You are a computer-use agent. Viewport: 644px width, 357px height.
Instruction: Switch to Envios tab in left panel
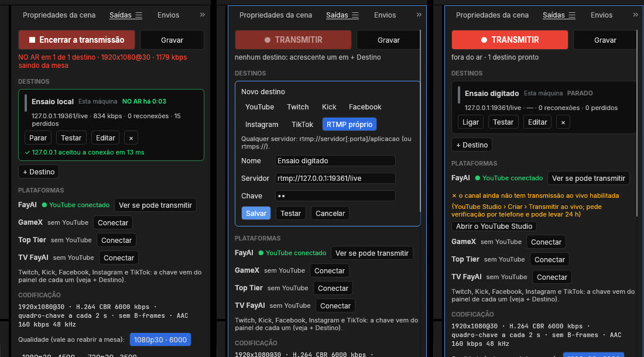(169, 15)
